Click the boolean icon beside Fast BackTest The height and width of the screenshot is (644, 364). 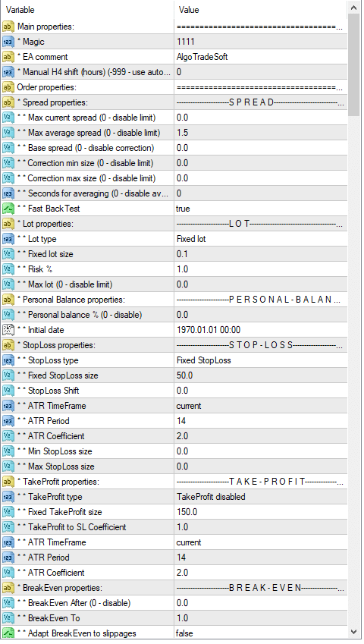(x=8, y=209)
